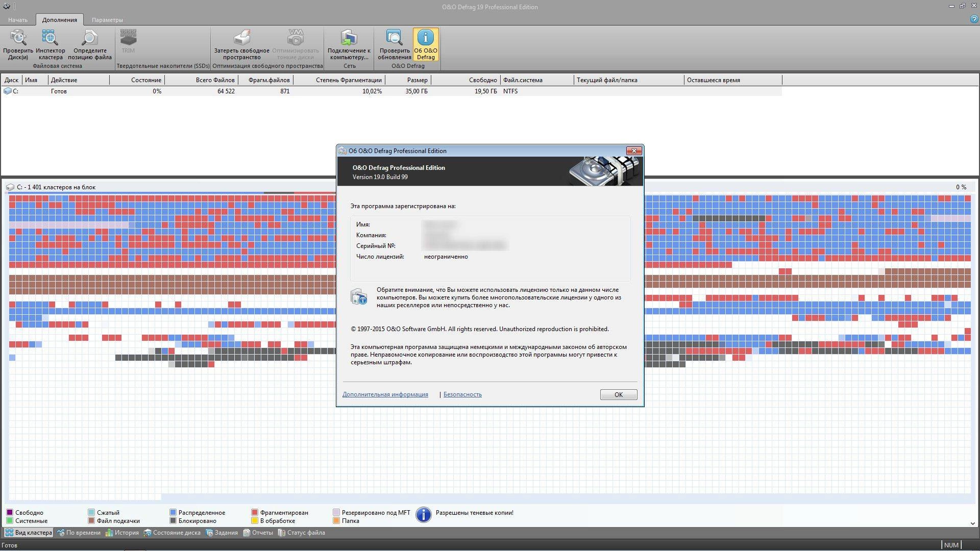
Task: Open the help icon in title bar corner
Action: click(974, 19)
